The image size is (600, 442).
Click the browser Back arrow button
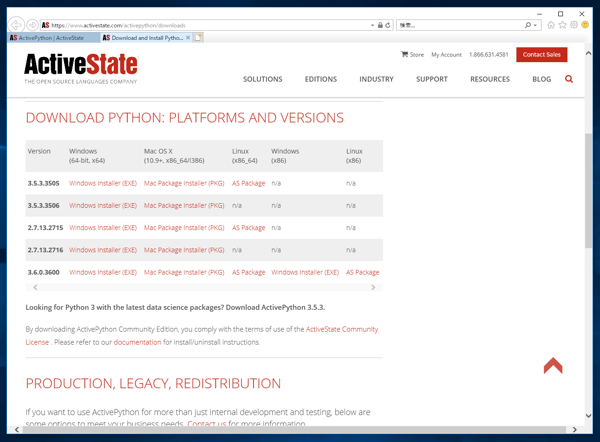(x=16, y=25)
